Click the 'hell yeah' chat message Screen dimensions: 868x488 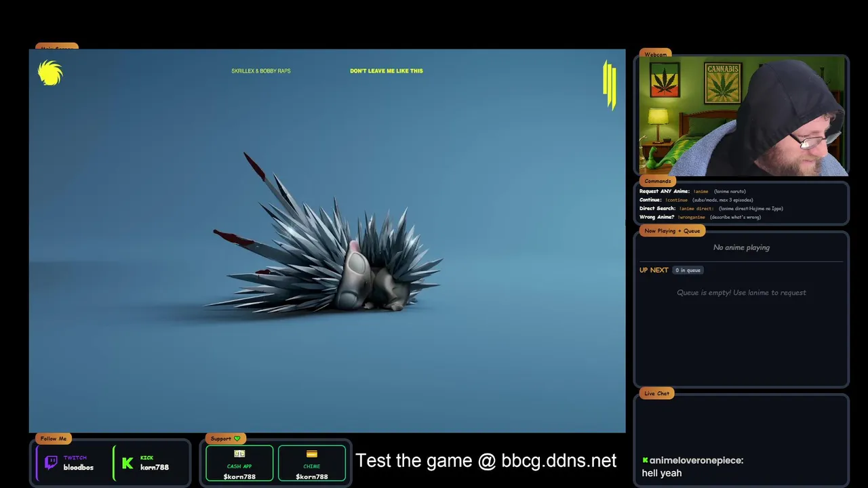[x=662, y=473]
